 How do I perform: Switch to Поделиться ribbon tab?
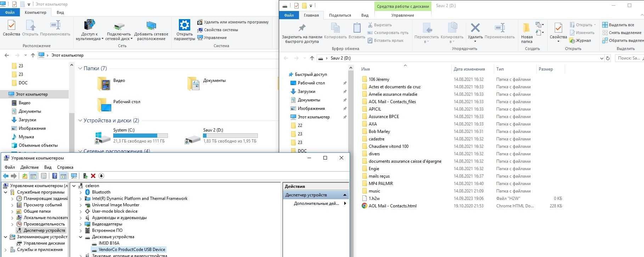340,15
